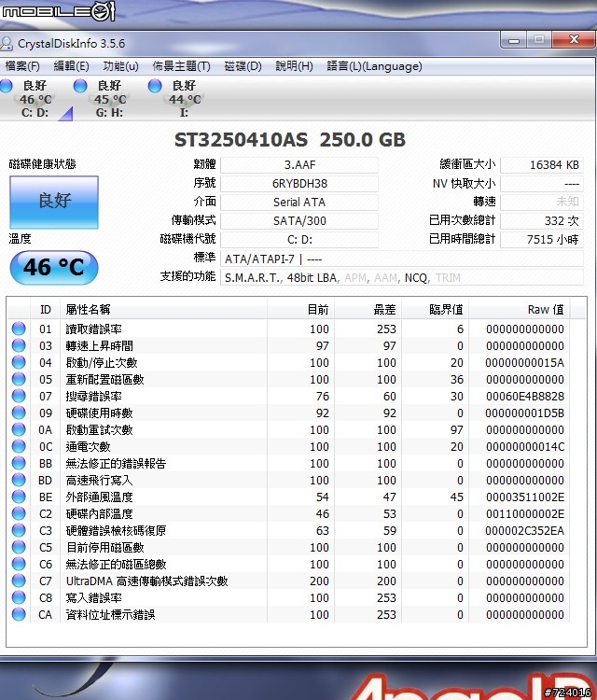Click the status icon for 高速飛行寫入
This screenshot has width=597, height=700.
click(19, 480)
